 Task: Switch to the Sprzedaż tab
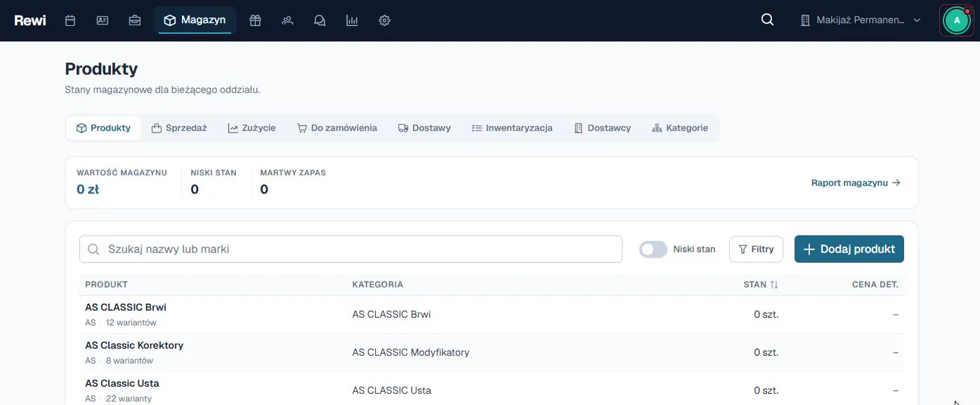(180, 128)
